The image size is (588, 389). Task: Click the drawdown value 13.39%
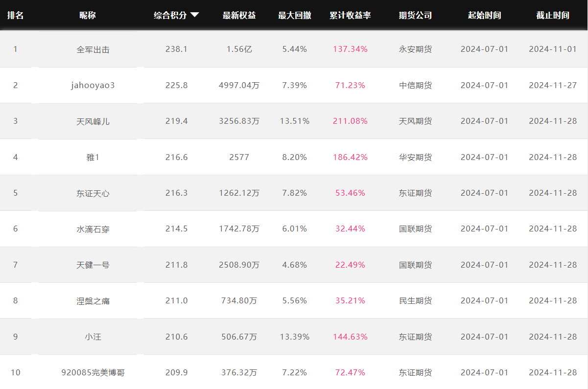pyautogui.click(x=295, y=337)
